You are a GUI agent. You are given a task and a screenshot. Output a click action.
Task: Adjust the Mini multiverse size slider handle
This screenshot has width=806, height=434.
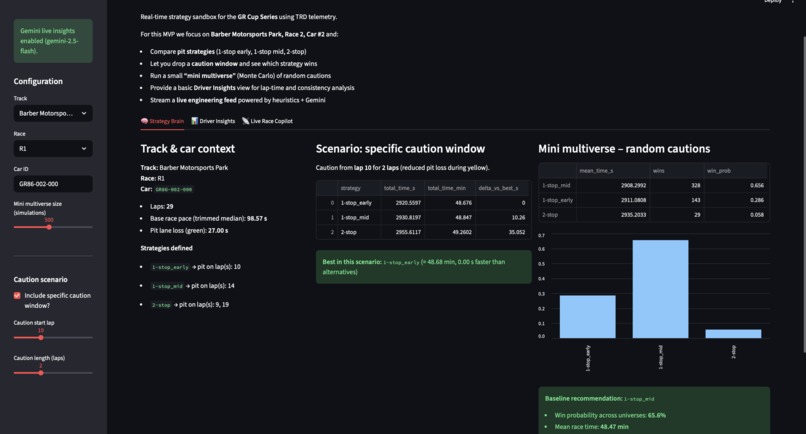(49, 227)
